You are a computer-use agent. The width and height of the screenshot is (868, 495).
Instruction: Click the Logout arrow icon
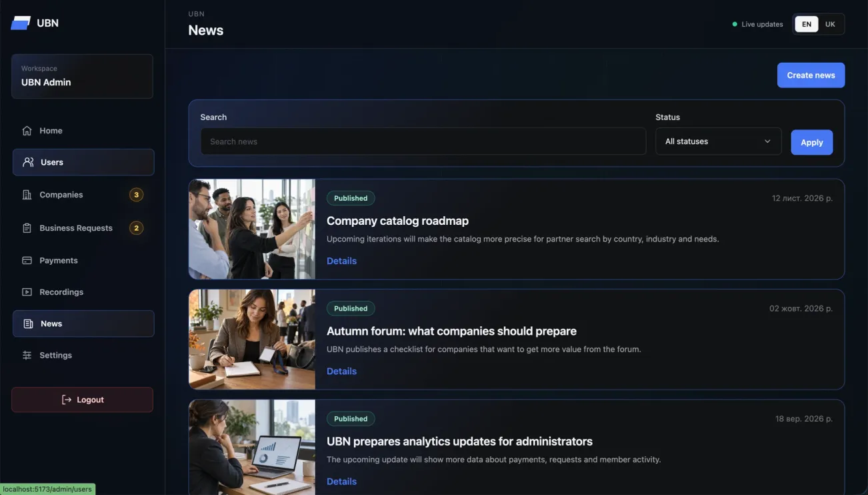click(67, 400)
